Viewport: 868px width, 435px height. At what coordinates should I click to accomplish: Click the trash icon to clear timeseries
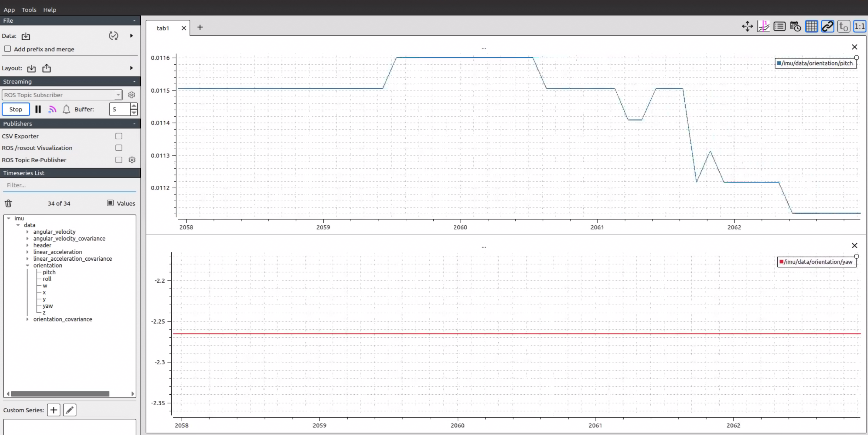8,203
